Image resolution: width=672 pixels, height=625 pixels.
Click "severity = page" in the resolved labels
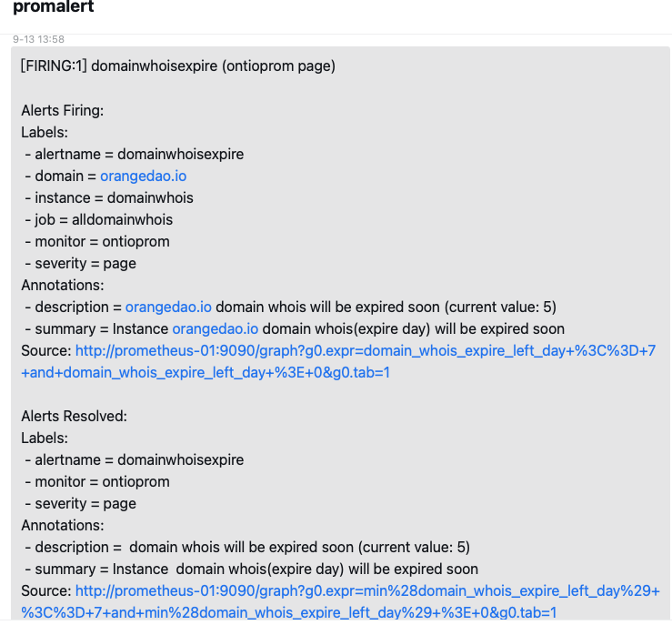85,503
